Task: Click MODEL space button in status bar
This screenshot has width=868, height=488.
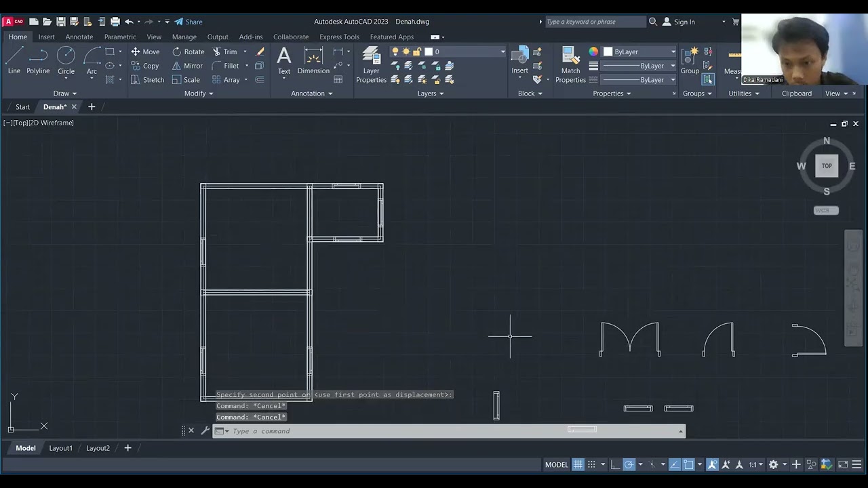Action: click(556, 464)
